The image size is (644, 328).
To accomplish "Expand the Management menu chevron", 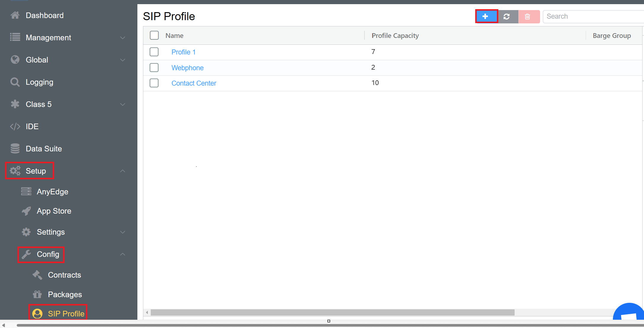I will (x=123, y=38).
